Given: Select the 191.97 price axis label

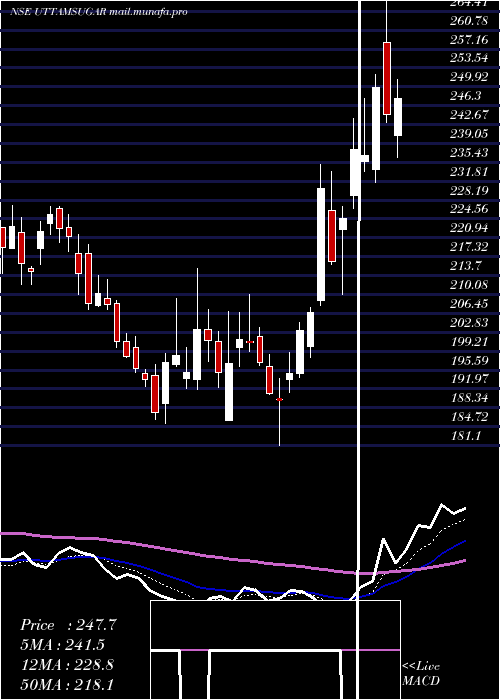Looking at the screenshot, I should (470, 380).
